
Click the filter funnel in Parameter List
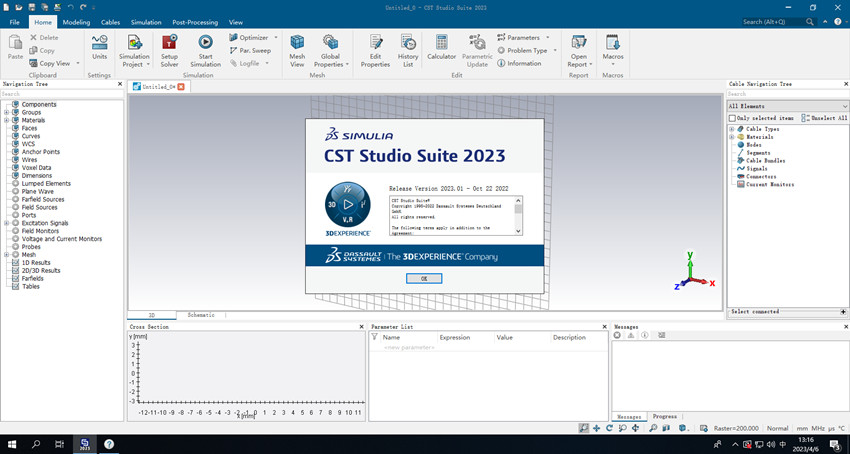[374, 337]
